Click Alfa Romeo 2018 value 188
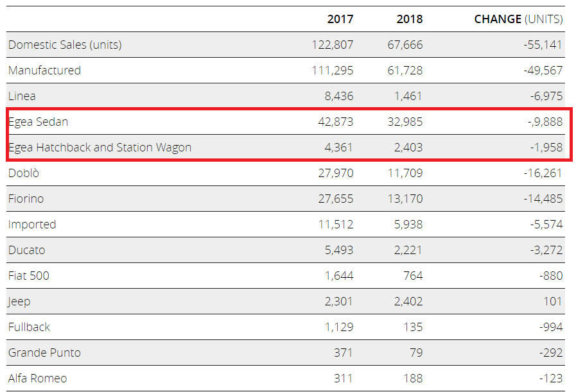The width and height of the screenshot is (576, 392). [x=413, y=379]
